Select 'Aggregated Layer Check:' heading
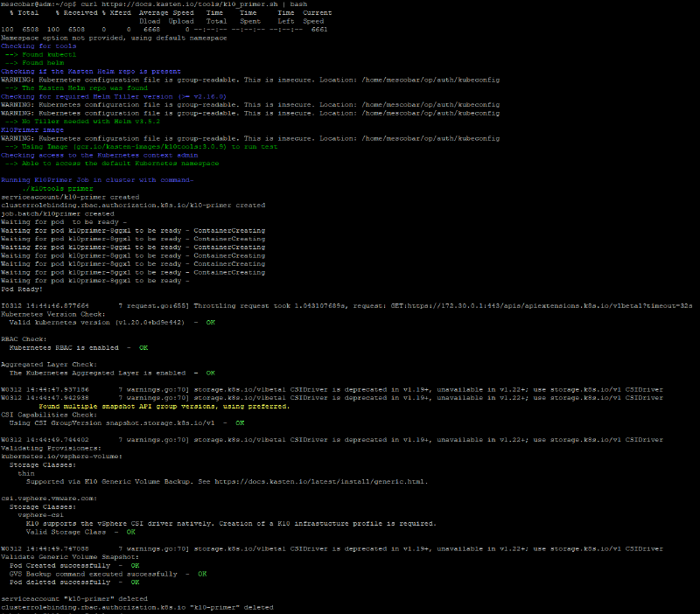This screenshot has width=700, height=614. click(x=49, y=365)
